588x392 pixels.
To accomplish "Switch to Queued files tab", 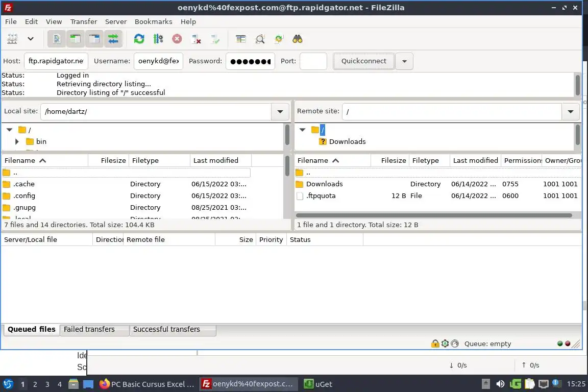I will (x=32, y=329).
